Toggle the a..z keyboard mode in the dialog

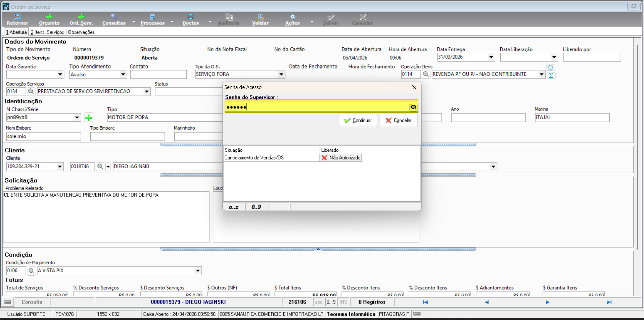[234, 207]
